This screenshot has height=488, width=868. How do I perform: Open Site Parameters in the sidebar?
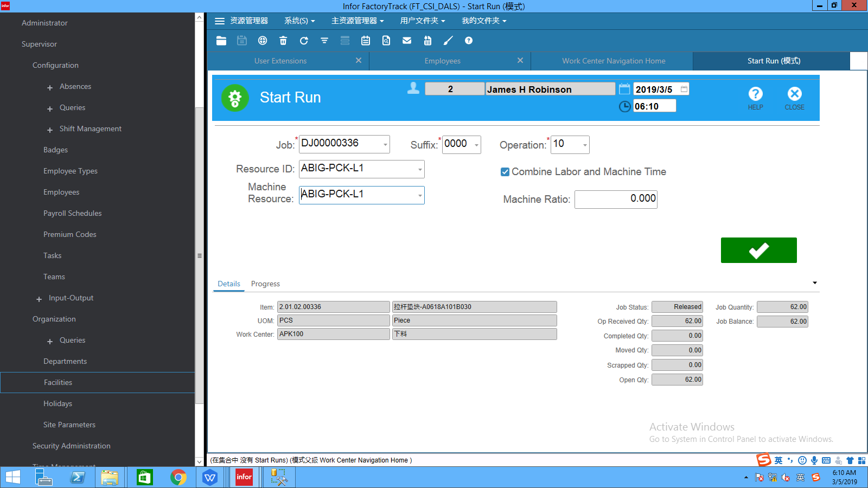69,425
